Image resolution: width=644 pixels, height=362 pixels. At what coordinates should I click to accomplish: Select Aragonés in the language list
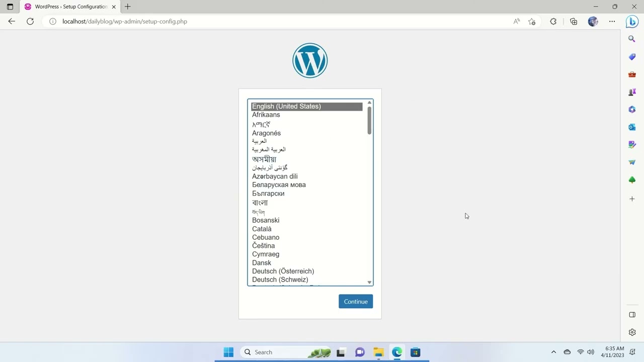(307, 133)
